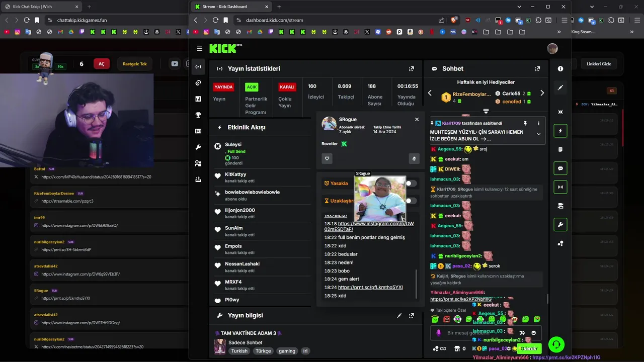Toggle the Yasakla ban switch
The image size is (644, 362).
(x=412, y=184)
